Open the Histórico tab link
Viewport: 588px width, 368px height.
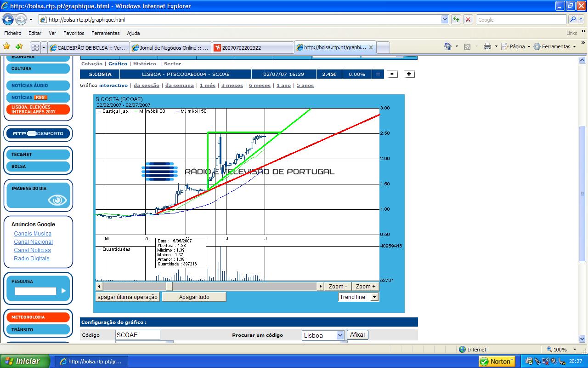(145, 64)
